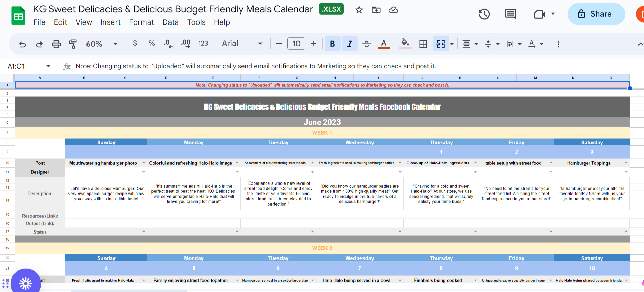The image size is (644, 292).
Task: Click the .XLSX file format badge
Action: pos(331,9)
